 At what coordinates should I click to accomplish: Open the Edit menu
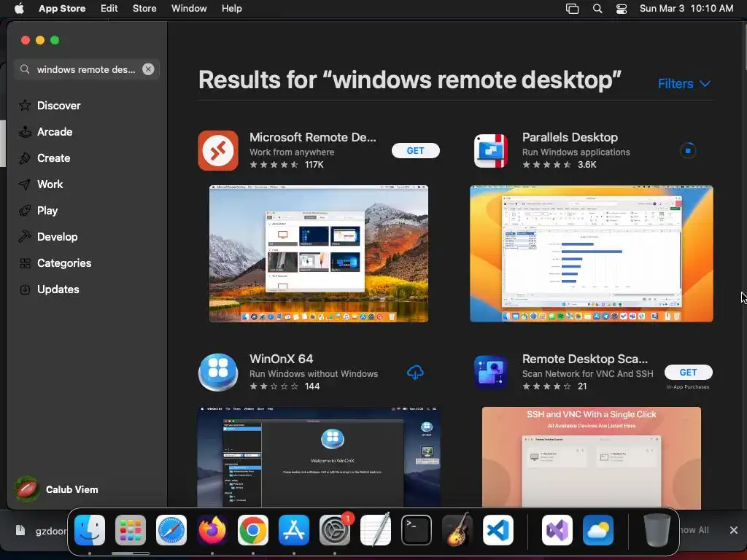(x=109, y=9)
